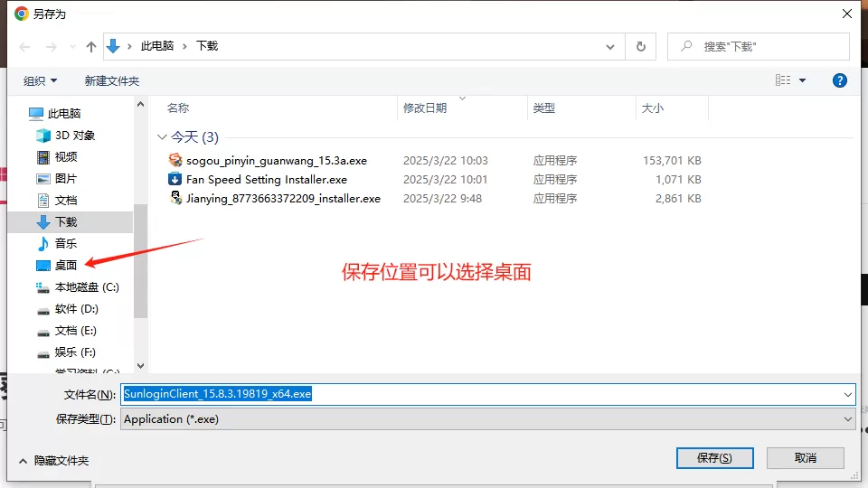Screen dimensions: 868x488
Task: Close the 另存为 dialog
Action: pos(847,14)
